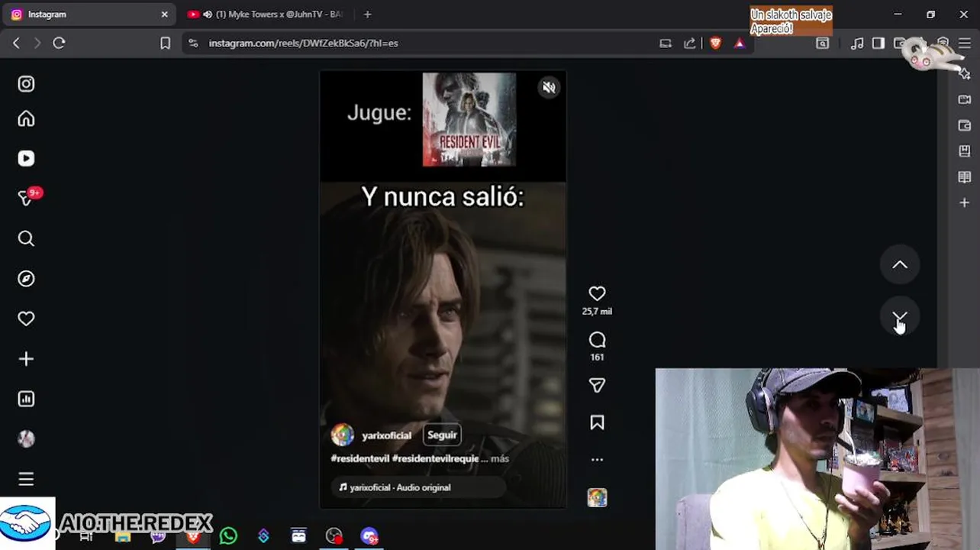
Task: Open the Explore compass icon
Action: tap(26, 279)
